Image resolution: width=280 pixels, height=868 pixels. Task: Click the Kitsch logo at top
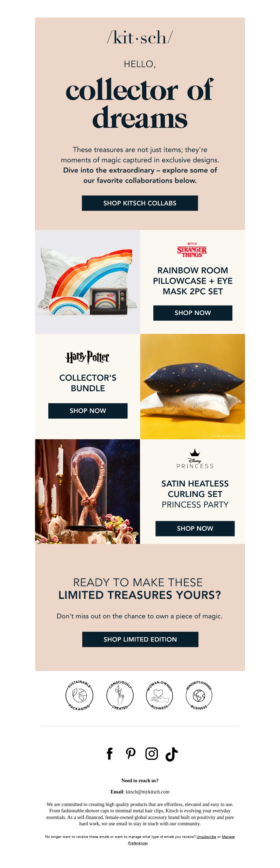(140, 37)
